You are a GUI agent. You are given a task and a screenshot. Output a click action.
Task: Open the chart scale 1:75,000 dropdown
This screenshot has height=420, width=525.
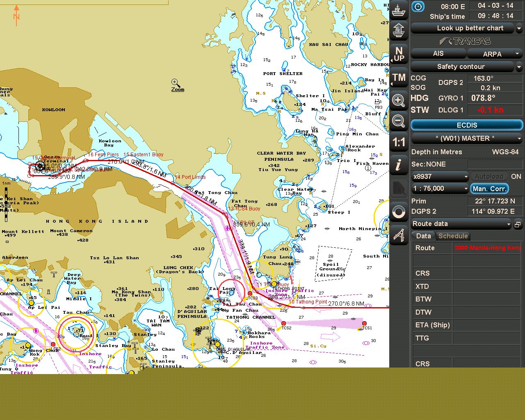pyautogui.click(x=441, y=189)
